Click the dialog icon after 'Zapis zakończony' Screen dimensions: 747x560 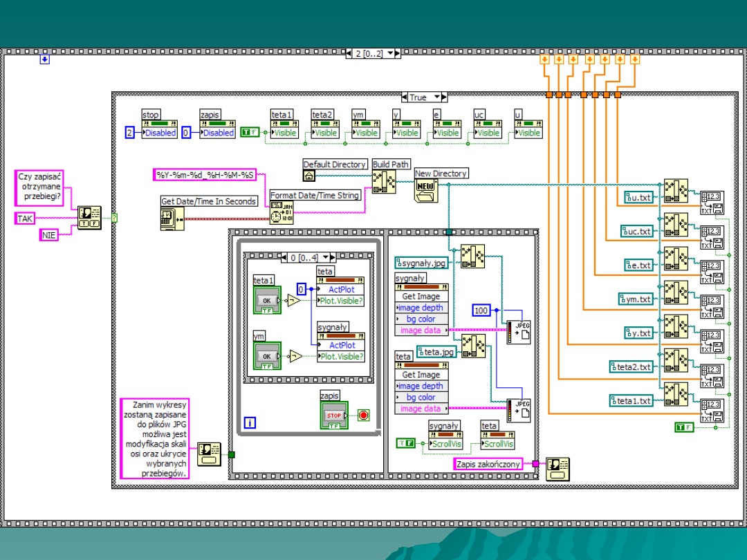[x=557, y=469]
